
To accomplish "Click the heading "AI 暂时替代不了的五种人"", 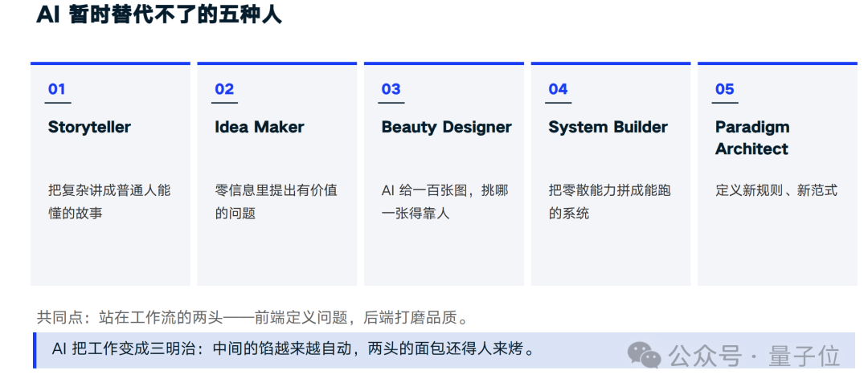I will pos(159,14).
